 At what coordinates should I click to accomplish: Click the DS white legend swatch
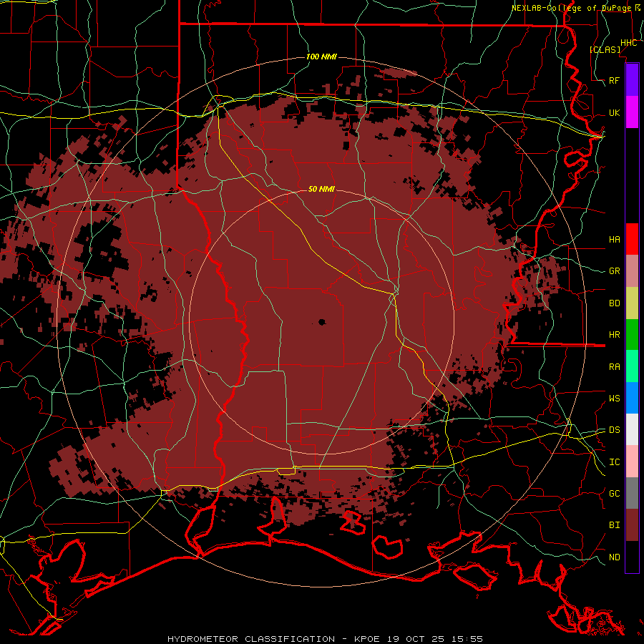pyautogui.click(x=632, y=429)
